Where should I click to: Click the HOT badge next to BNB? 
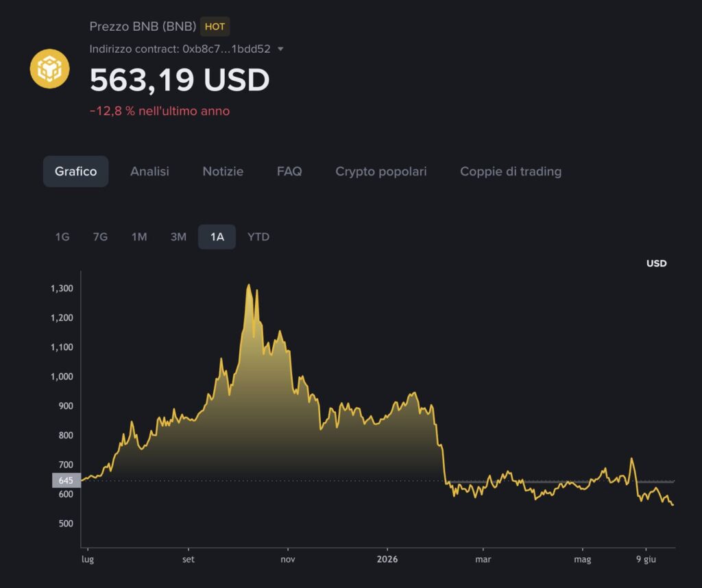(215, 27)
